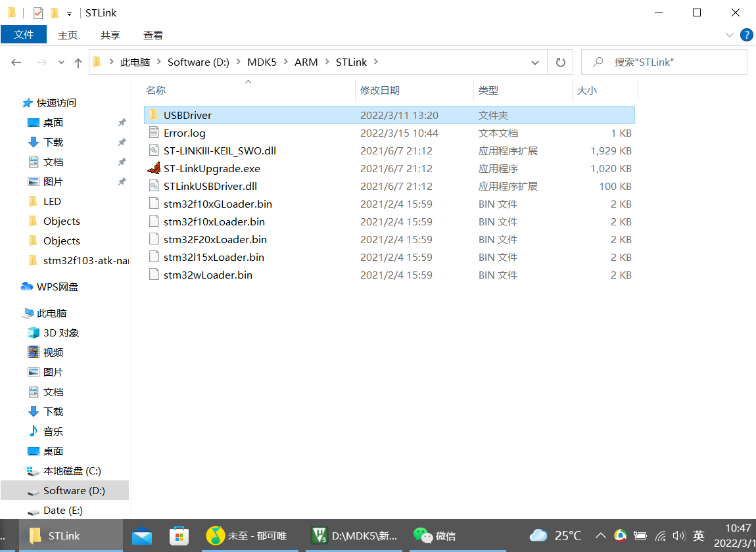
Task: Open the 文件 ribbon tab
Action: click(x=24, y=35)
